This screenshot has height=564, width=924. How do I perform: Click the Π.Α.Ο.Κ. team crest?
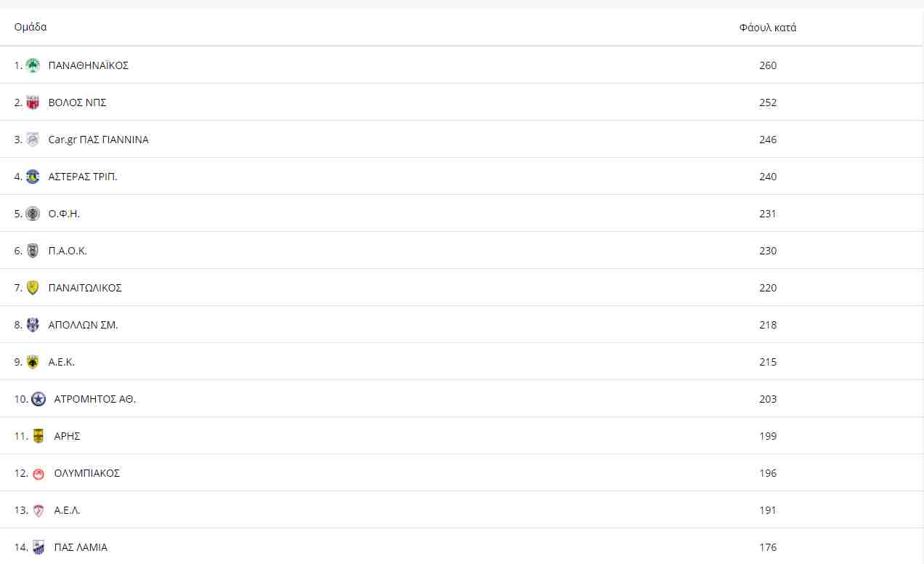pyautogui.click(x=33, y=251)
